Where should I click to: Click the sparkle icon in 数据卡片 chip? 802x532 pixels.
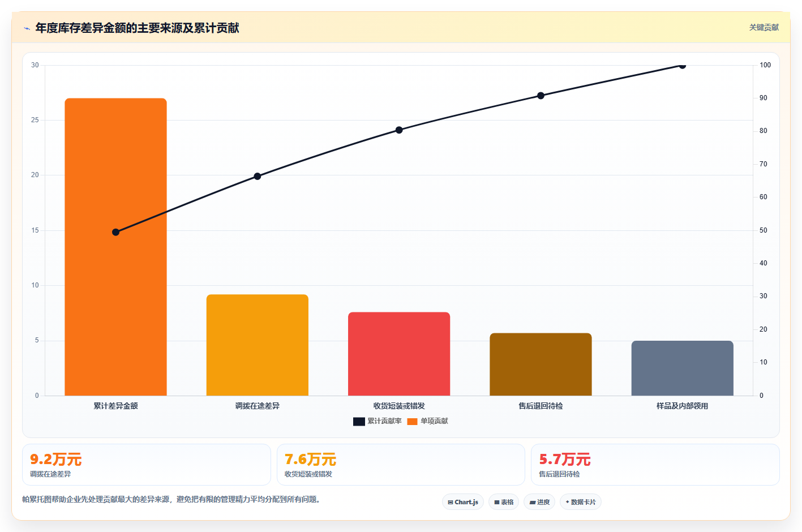tap(568, 502)
